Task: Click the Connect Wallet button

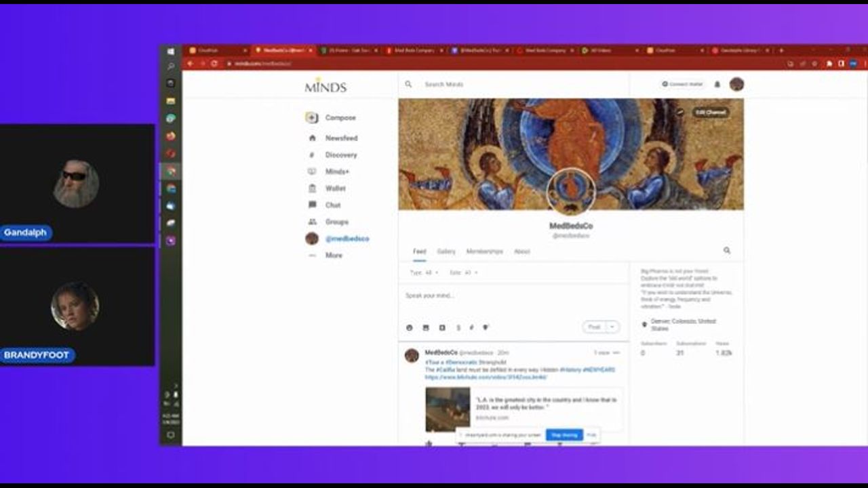Action: [x=682, y=84]
